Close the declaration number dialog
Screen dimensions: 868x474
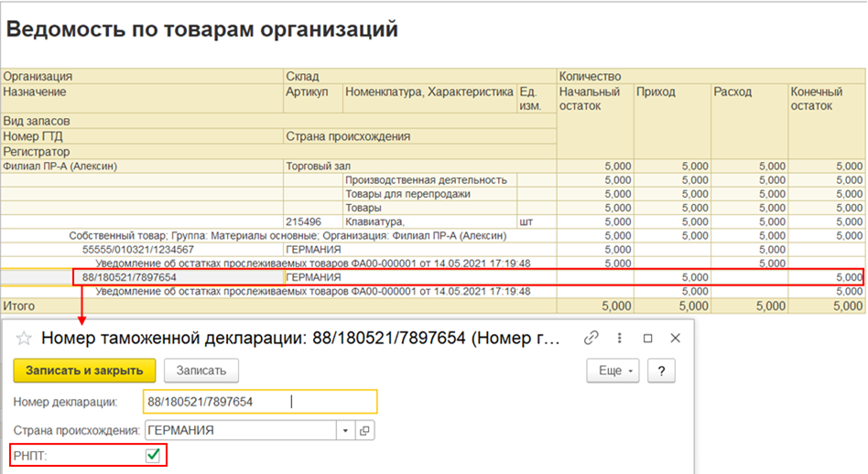[676, 338]
